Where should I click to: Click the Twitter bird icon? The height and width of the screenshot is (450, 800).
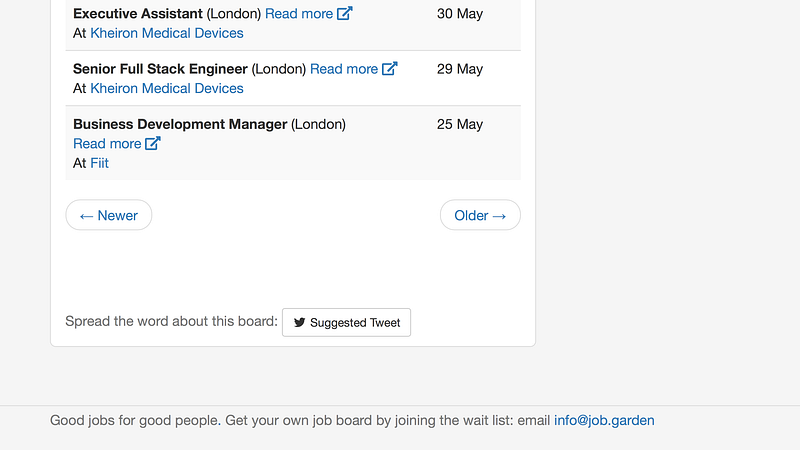[x=299, y=322]
